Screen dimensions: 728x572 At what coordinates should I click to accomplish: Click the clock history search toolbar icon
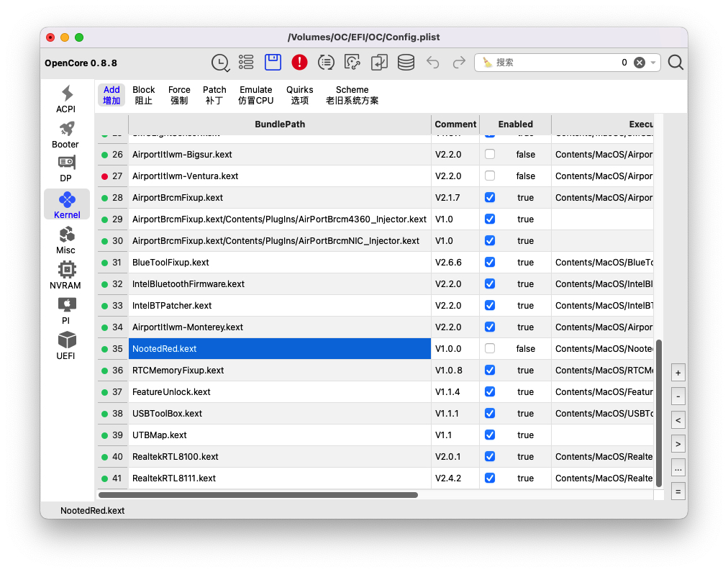click(220, 63)
